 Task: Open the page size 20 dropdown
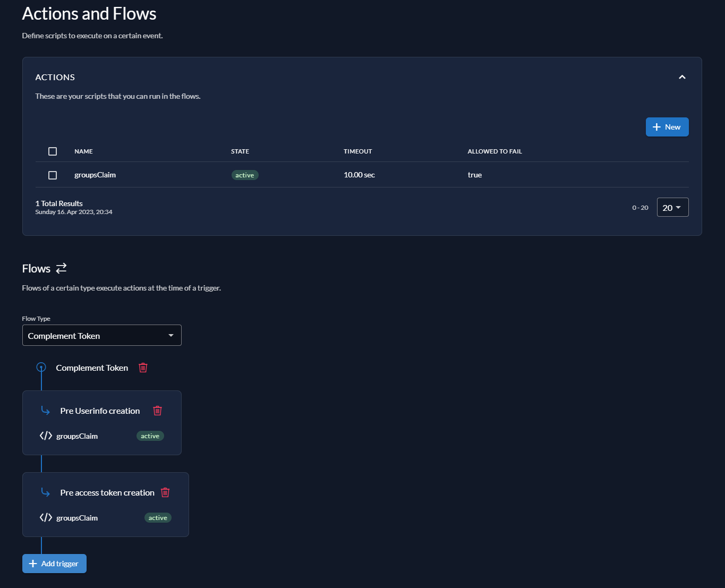tap(672, 208)
